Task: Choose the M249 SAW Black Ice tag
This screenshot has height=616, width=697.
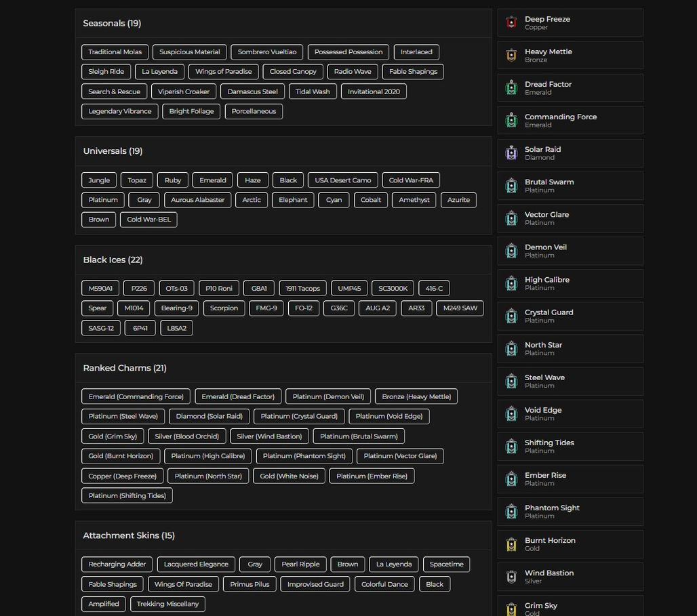Action: [460, 308]
